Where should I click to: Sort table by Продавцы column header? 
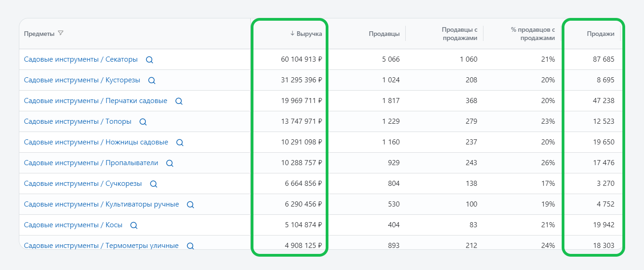pos(384,34)
